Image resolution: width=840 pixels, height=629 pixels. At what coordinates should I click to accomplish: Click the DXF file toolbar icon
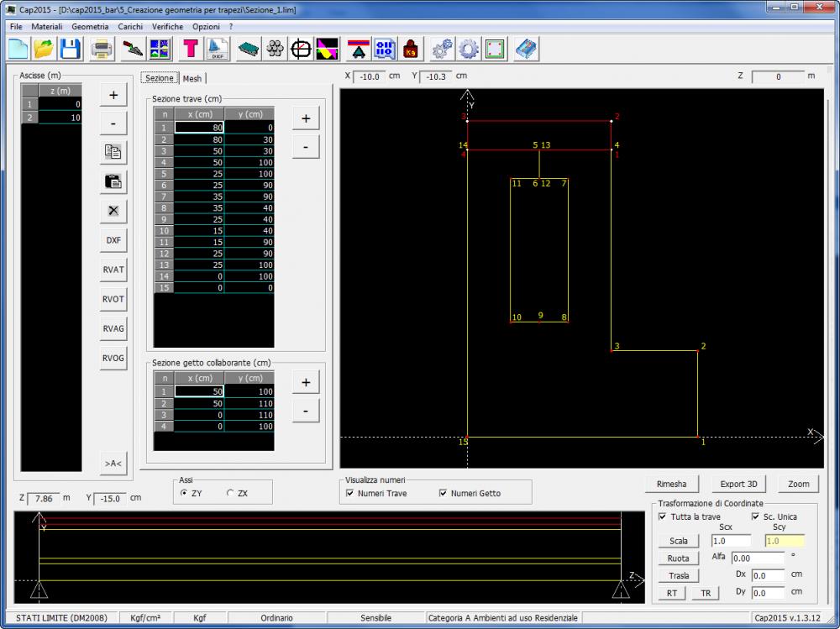tap(218, 50)
